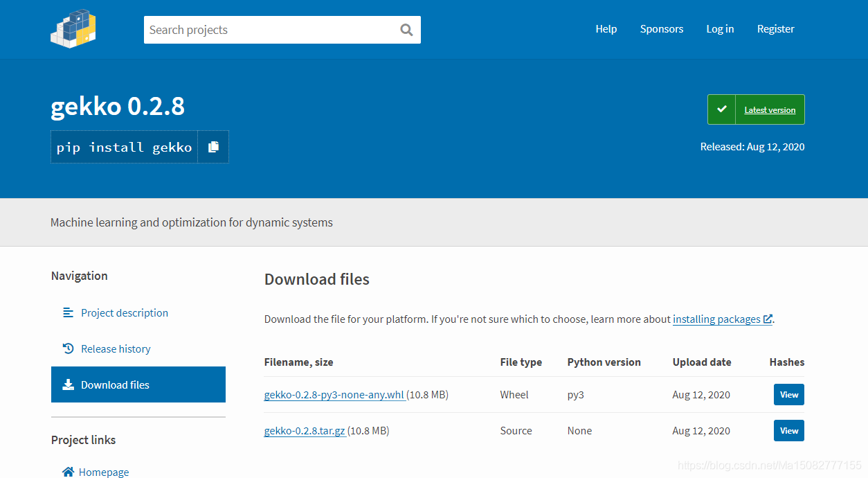View hashes for the Wheel file
The image size is (868, 478).
point(788,394)
